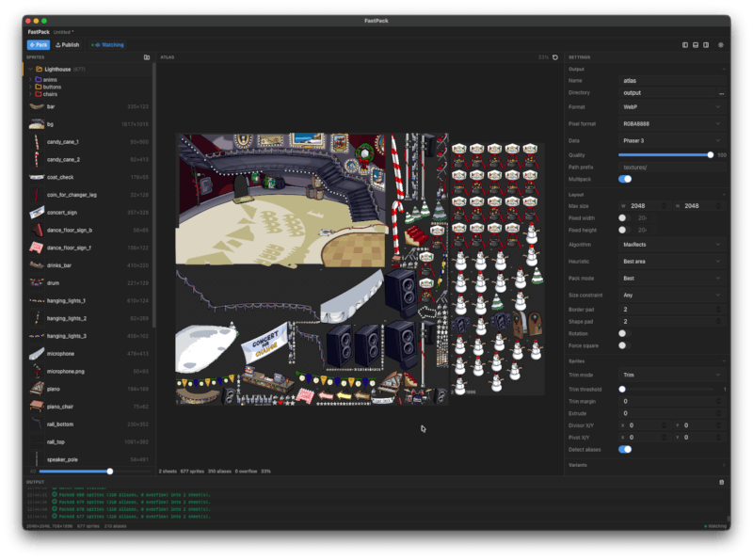Open the Pack mode dropdown

(x=672, y=278)
